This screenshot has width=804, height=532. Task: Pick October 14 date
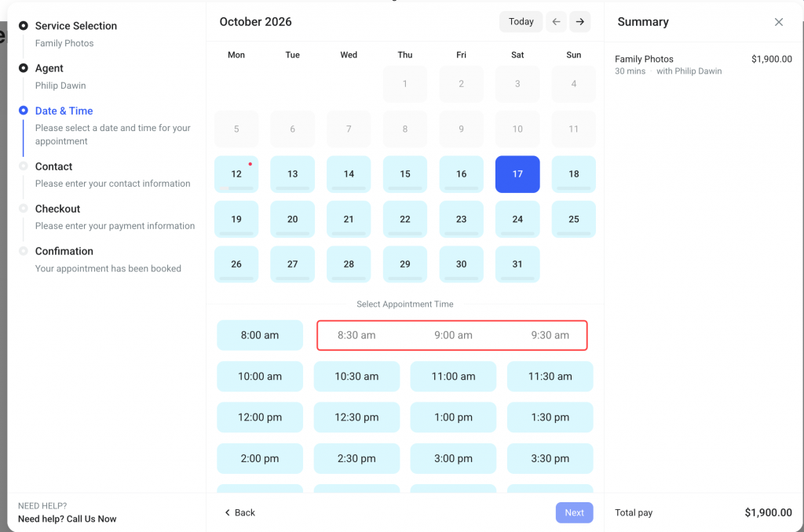pos(349,174)
